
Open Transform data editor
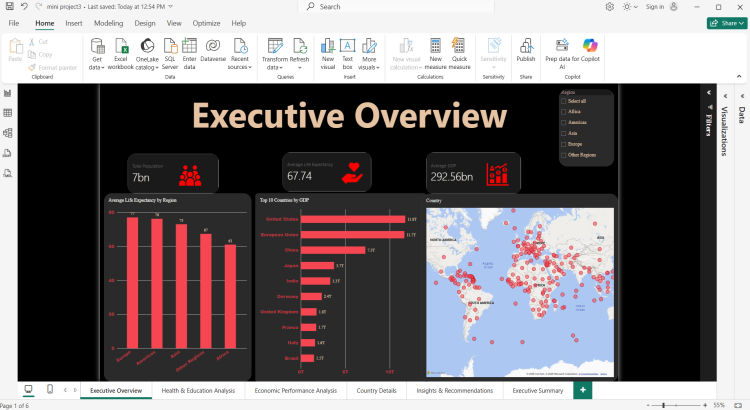[275, 54]
